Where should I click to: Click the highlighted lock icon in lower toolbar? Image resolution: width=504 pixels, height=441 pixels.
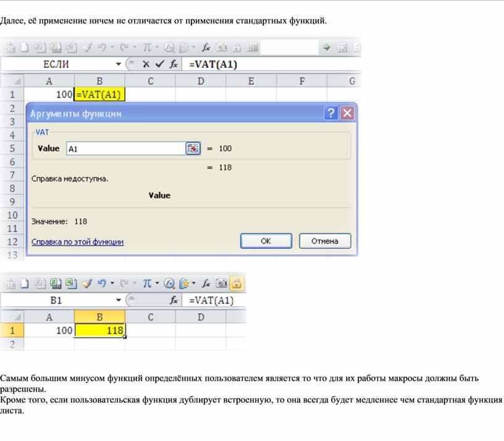237,283
